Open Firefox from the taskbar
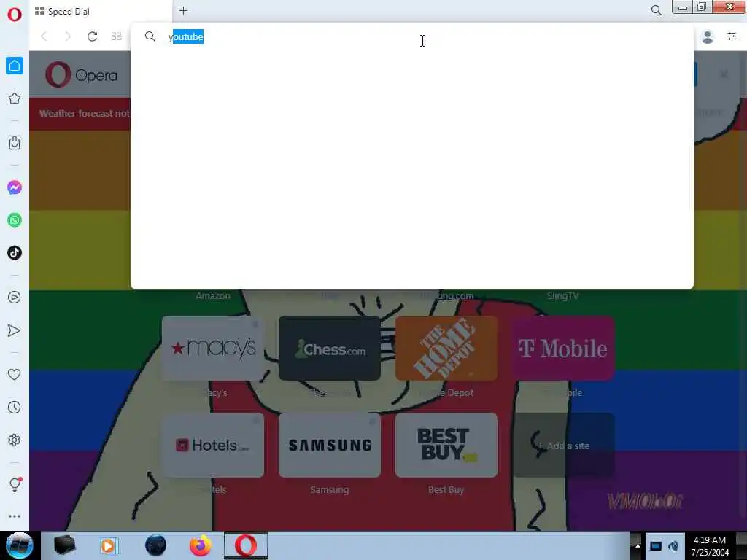The height and width of the screenshot is (560, 747). coord(201,545)
